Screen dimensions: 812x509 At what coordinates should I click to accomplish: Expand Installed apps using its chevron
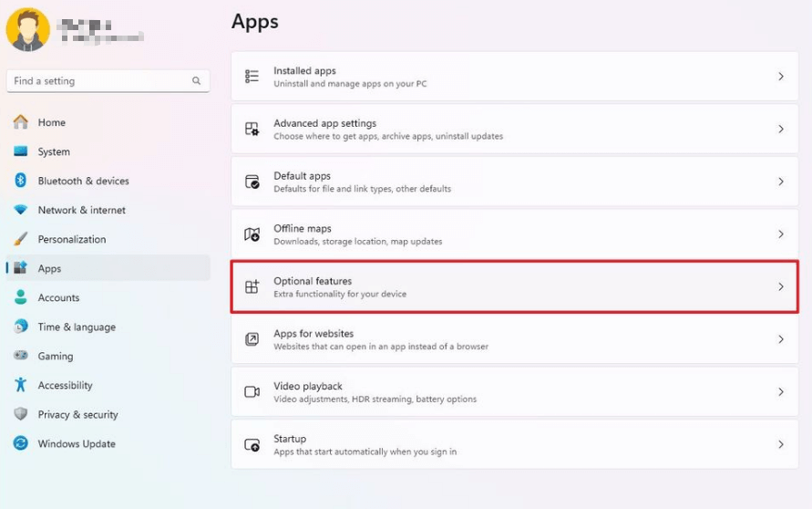pos(781,77)
